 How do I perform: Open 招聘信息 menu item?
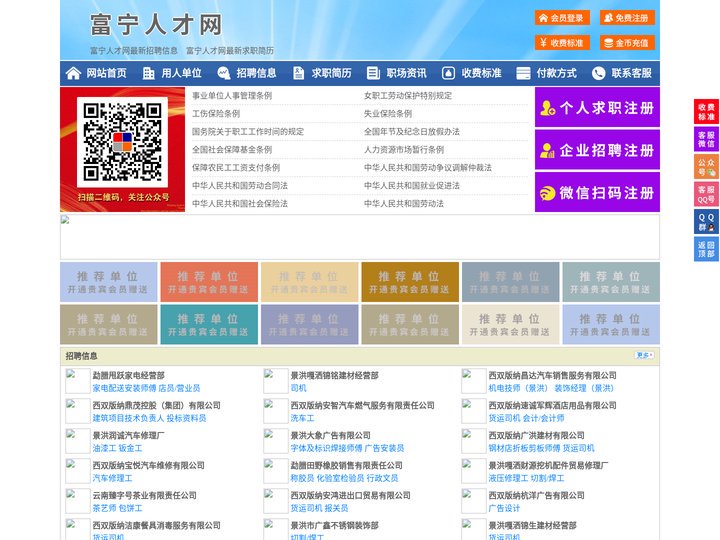tap(256, 73)
